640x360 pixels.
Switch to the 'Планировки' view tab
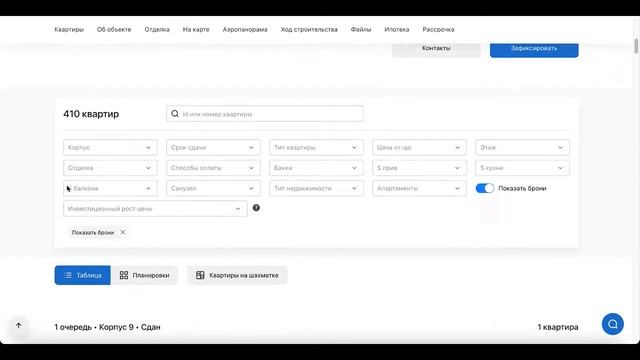coord(144,275)
